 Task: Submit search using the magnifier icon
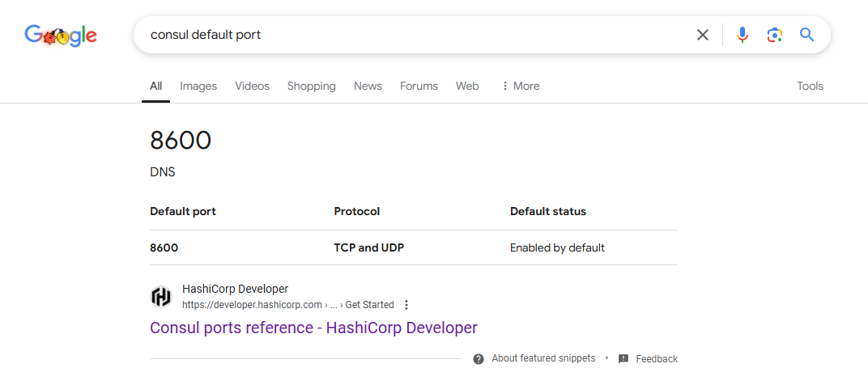(807, 35)
